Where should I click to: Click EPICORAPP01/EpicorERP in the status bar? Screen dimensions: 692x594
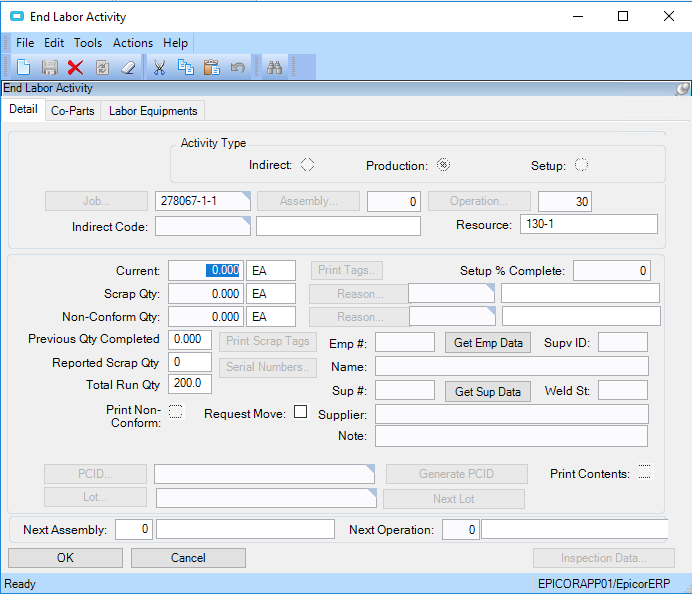coord(604,584)
